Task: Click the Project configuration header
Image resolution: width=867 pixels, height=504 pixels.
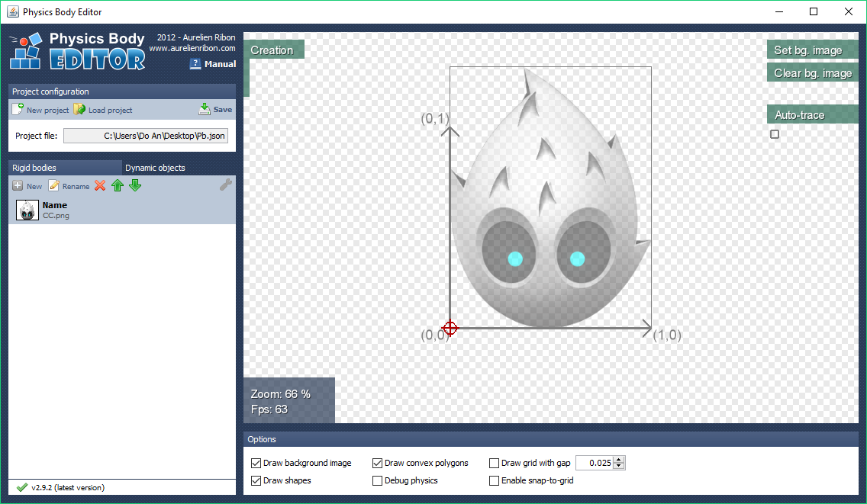Action: [x=122, y=91]
